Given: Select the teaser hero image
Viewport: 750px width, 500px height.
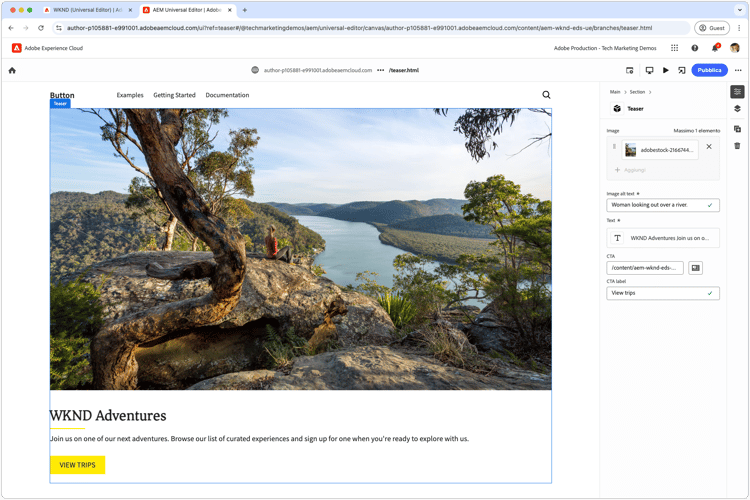Looking at the screenshot, I should coord(300,249).
